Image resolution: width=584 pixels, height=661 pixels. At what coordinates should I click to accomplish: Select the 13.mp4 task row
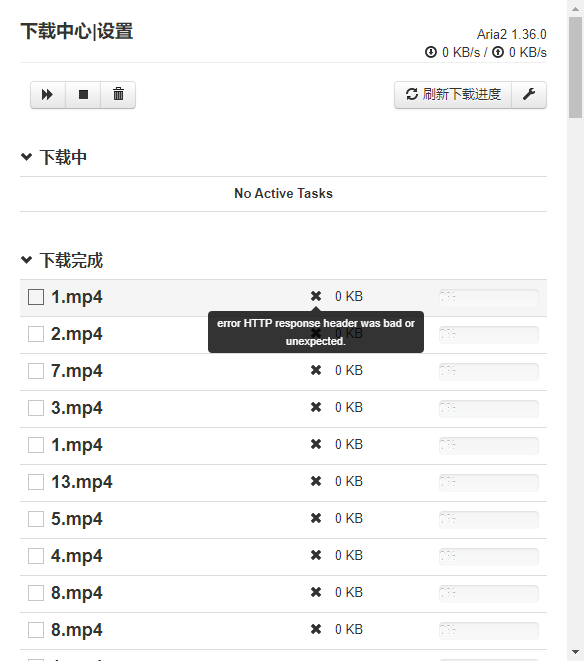click(x=283, y=483)
